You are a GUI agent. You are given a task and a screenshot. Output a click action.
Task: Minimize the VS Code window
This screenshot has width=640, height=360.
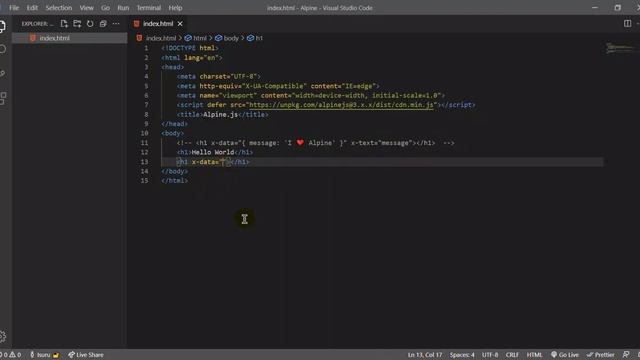595,8
